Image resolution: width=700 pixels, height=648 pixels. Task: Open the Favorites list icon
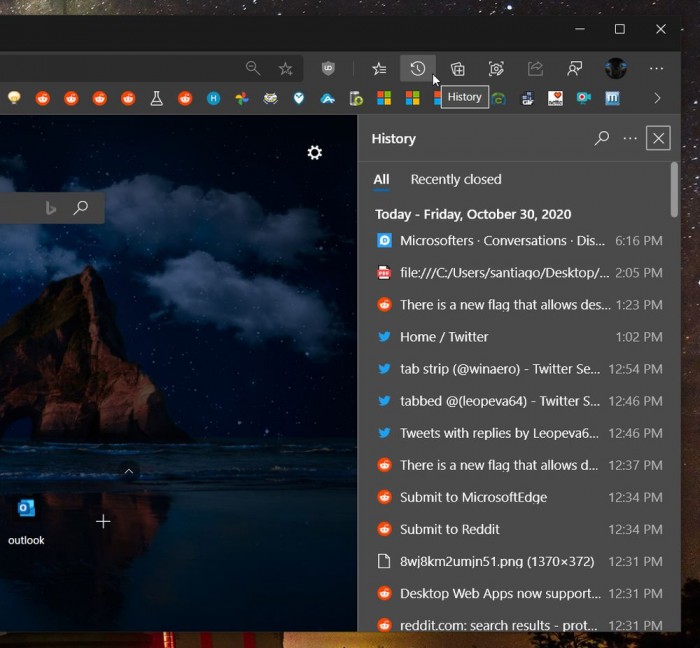(x=379, y=68)
